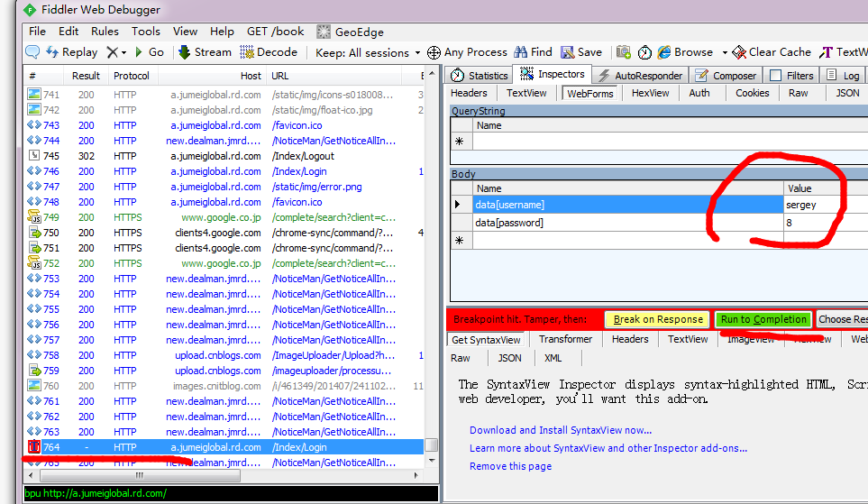Select the Transformer response tab
Screen dimensions: 868x504
[565, 339]
